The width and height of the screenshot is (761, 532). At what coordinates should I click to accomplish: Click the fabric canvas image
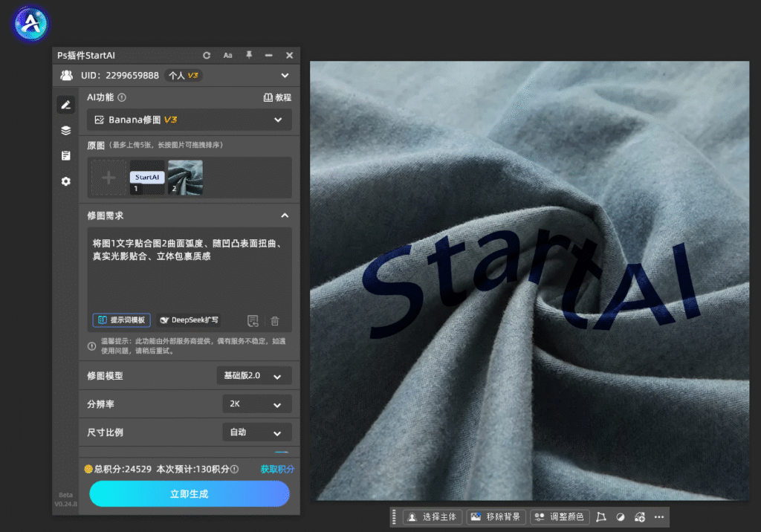click(529, 281)
